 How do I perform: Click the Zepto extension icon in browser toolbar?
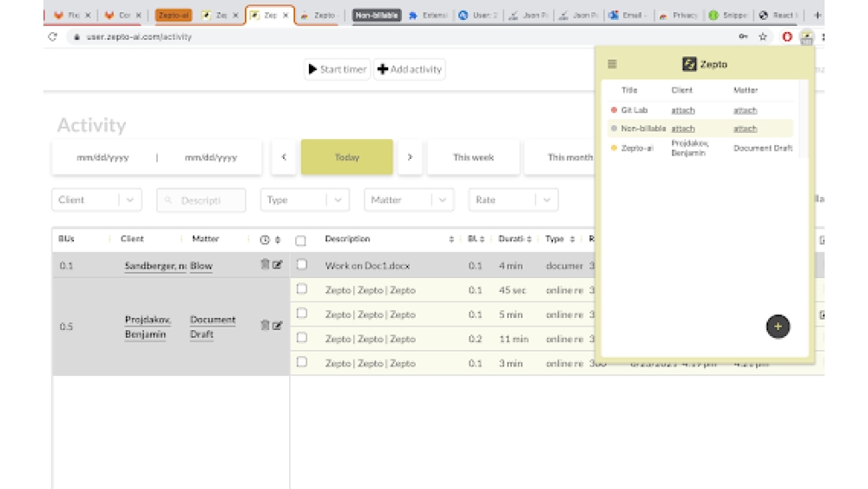pos(806,36)
